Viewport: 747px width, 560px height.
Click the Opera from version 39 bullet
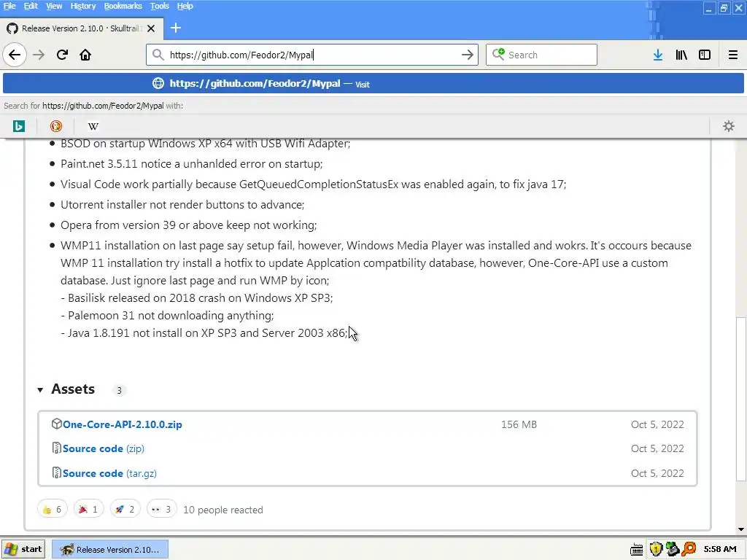[189, 225]
